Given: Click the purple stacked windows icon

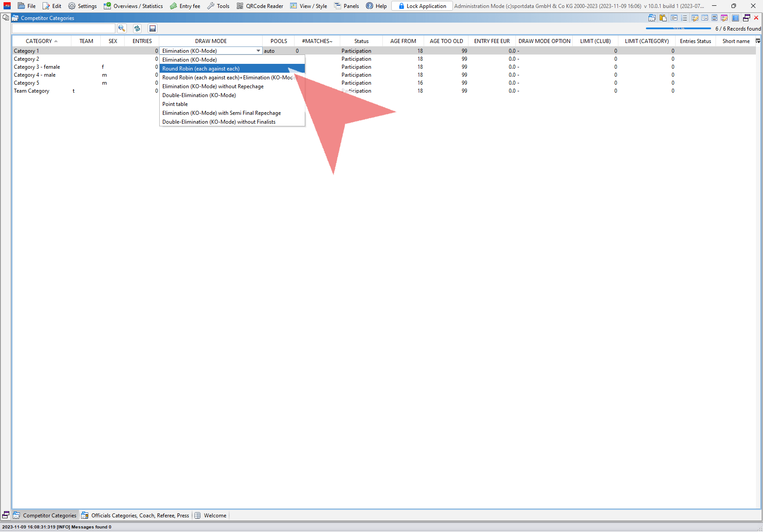Looking at the screenshot, I should click(747, 18).
